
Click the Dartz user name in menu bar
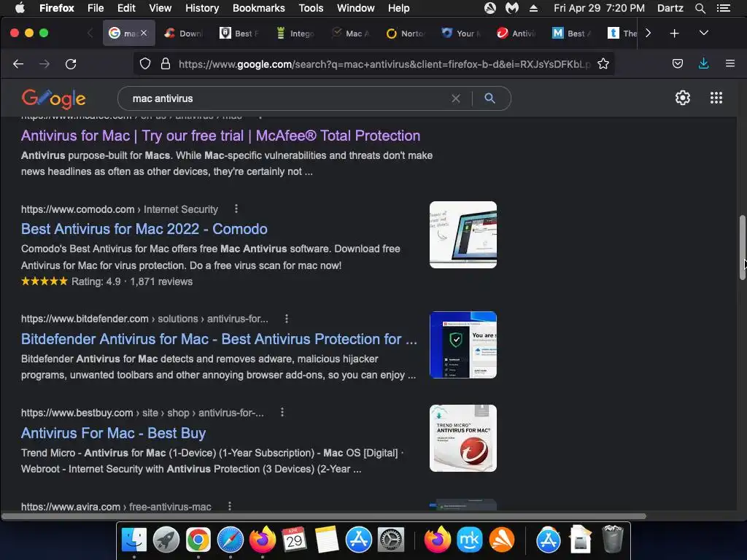pos(670,8)
